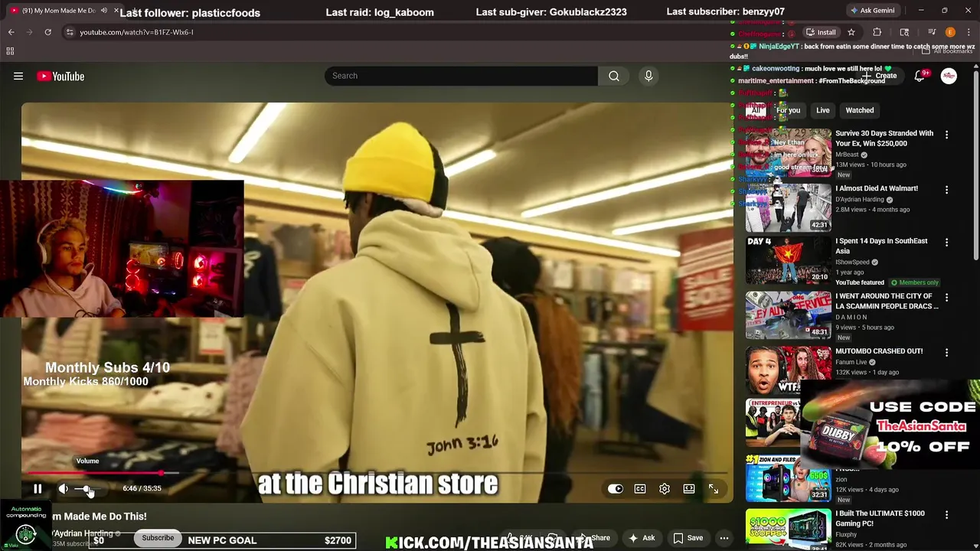Viewport: 980px width, 551px height.
Task: Adjust the video volume slider
Action: (87, 489)
